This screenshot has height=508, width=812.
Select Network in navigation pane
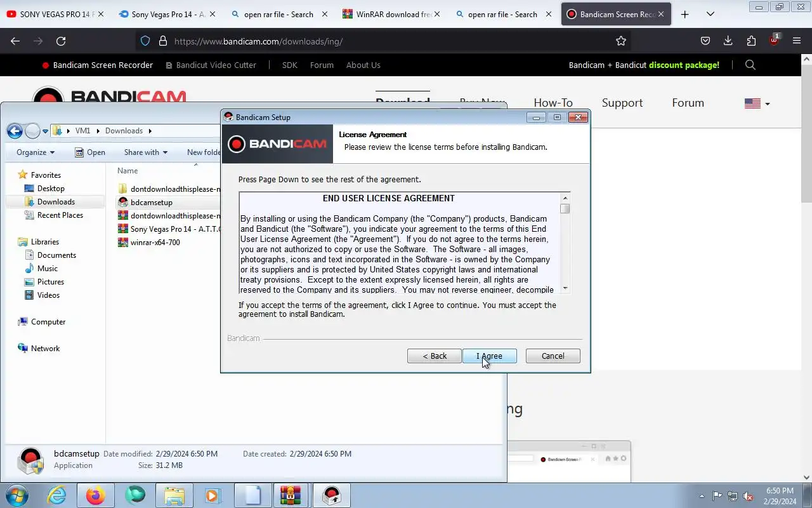pos(45,349)
